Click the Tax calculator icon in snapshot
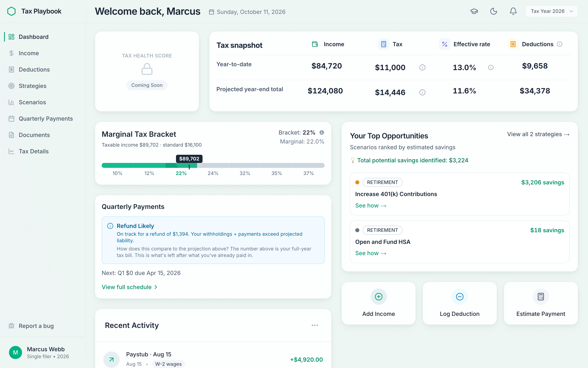The width and height of the screenshot is (588, 368). (383, 44)
